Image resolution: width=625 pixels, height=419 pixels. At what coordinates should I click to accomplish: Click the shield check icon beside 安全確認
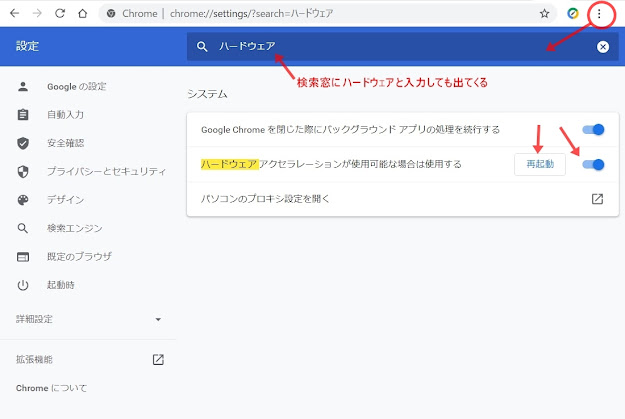tap(23, 143)
